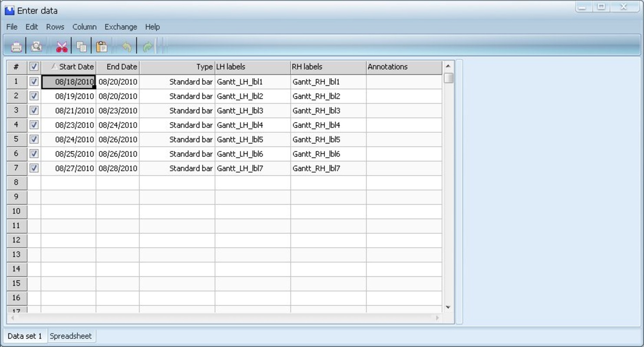Open the Rows menu
Image resolution: width=644 pixels, height=347 pixels.
[55, 27]
